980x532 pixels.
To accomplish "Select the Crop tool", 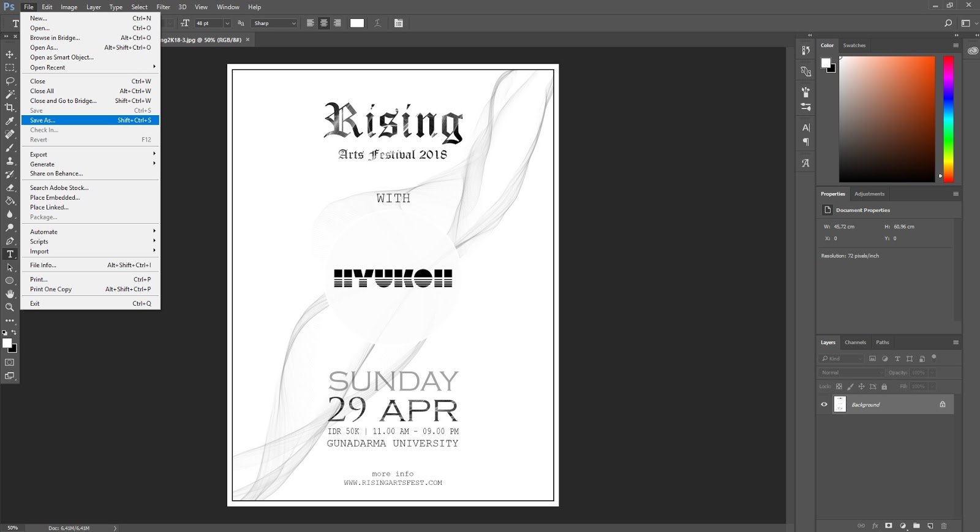I will [10, 107].
